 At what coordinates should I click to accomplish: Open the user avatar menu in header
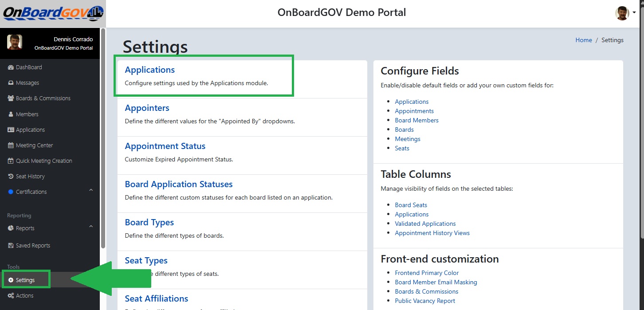[x=625, y=13]
